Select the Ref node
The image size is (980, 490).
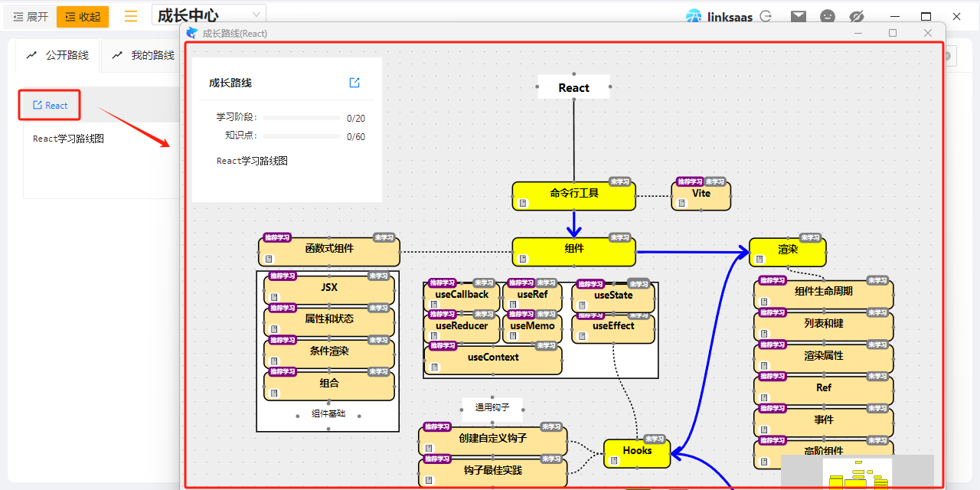(824, 390)
